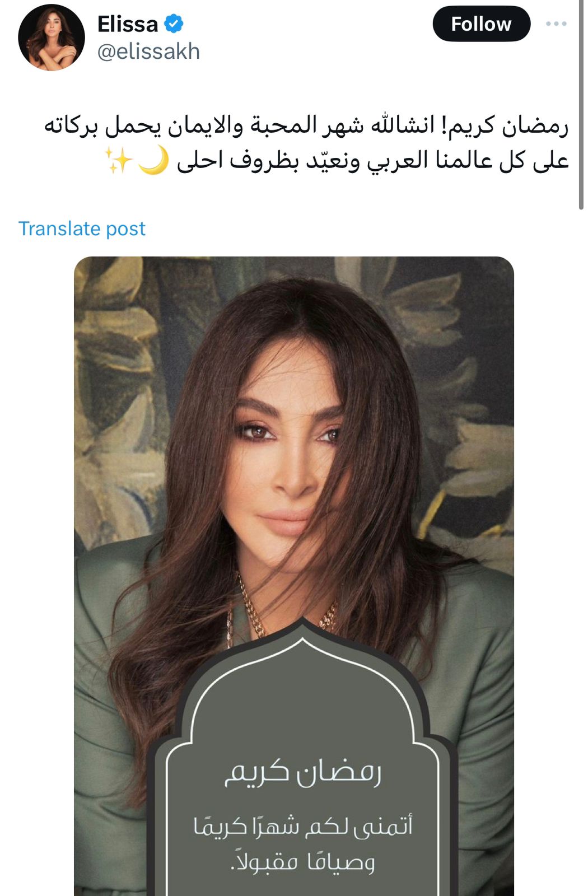The image size is (588, 896).
Task: Click the Translate post link
Action: [82, 228]
